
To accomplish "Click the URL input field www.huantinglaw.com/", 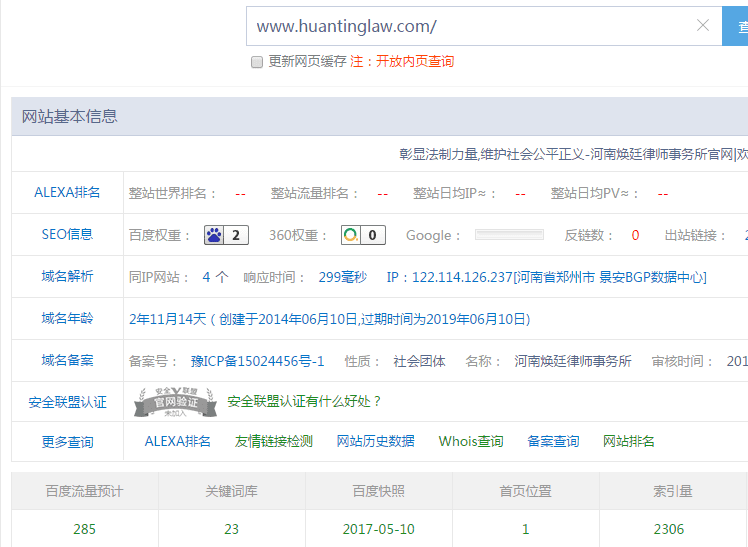I will pos(484,26).
